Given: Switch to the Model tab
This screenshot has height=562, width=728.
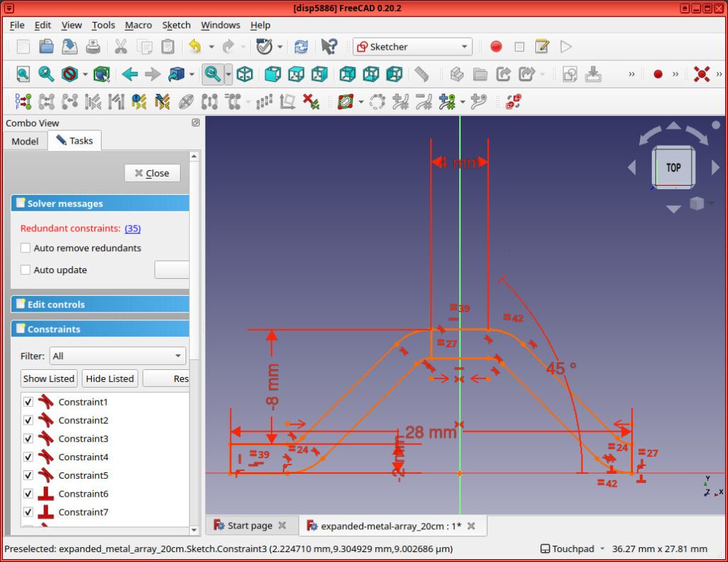Looking at the screenshot, I should click(25, 141).
